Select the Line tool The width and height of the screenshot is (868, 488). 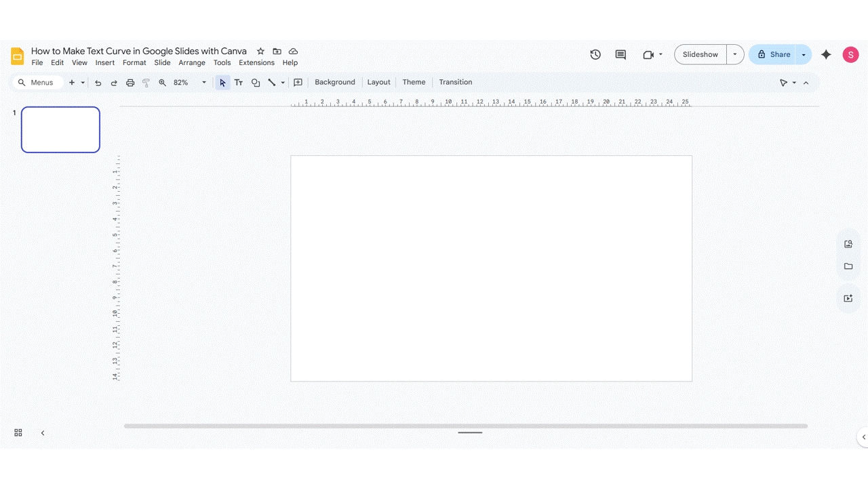272,83
